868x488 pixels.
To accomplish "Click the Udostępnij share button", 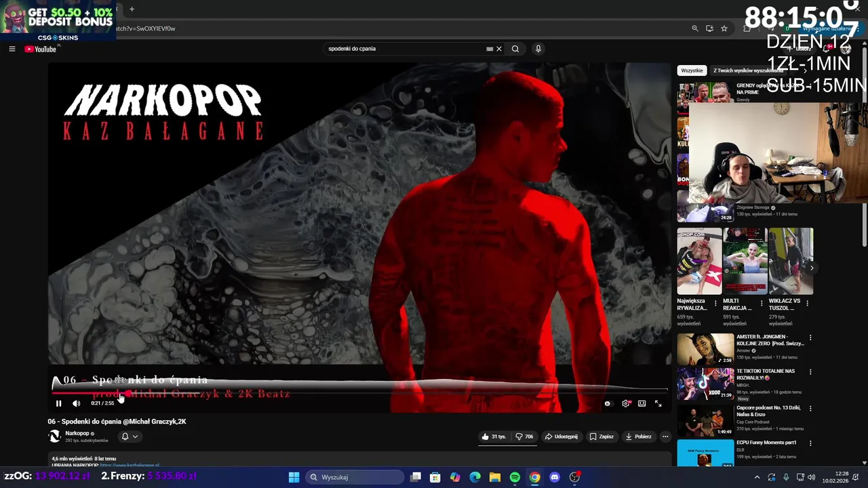I will (x=561, y=436).
